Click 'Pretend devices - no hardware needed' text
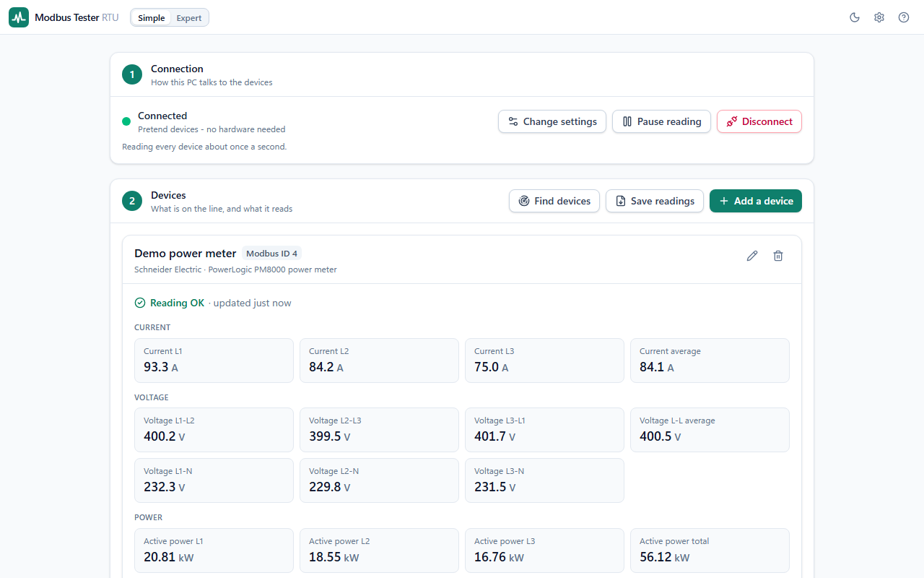The image size is (924, 578). [x=212, y=129]
